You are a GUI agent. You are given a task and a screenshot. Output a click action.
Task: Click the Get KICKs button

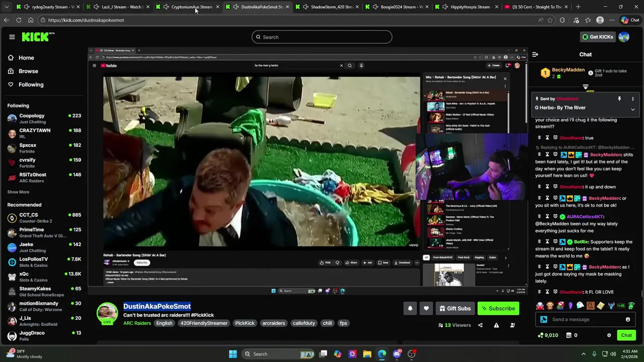(598, 37)
